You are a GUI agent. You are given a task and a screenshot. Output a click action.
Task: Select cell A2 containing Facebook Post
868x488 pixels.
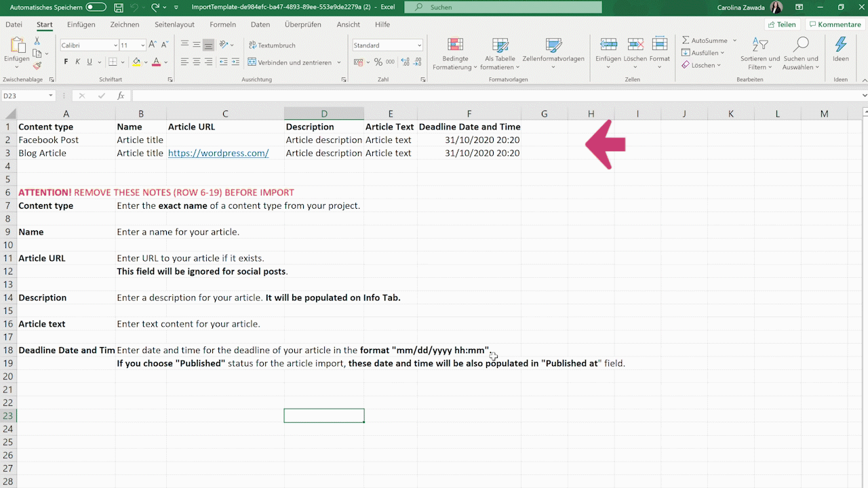coord(48,140)
